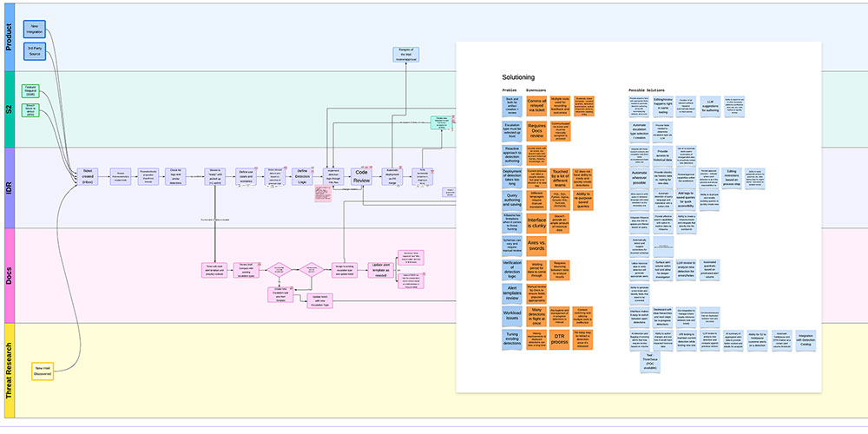Select the 'Ability to re-purpose saved queries' note
Viewport: 868px width, 434px height.
582,201
